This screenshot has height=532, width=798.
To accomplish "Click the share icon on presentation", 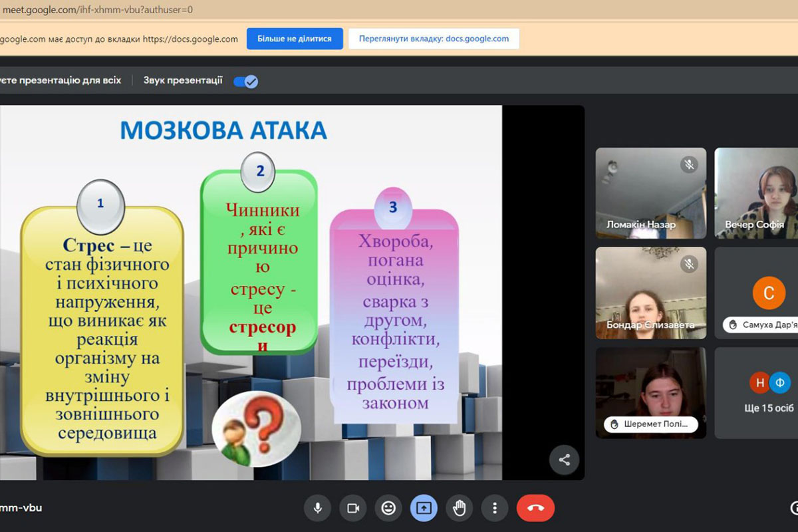I will click(565, 460).
